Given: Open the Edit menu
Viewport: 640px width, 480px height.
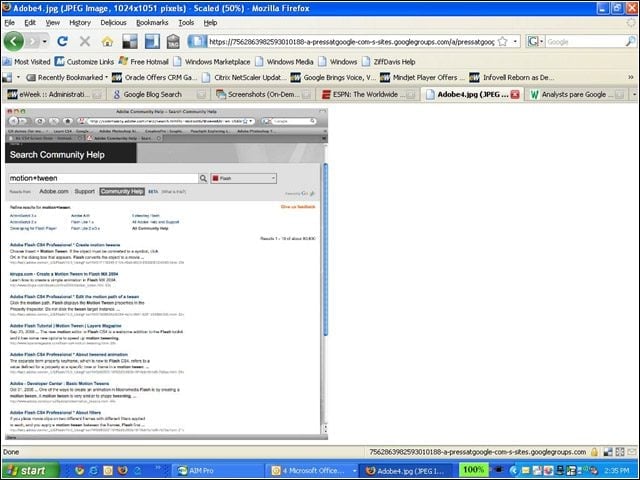Looking at the screenshot, I should 30,22.
